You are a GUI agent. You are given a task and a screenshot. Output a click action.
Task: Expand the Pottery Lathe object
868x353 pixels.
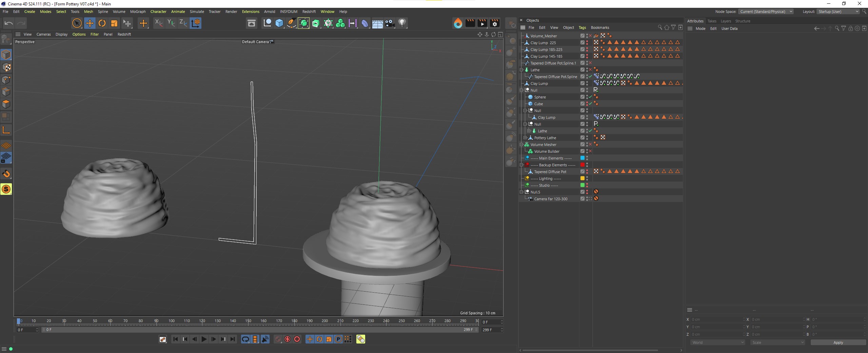525,138
